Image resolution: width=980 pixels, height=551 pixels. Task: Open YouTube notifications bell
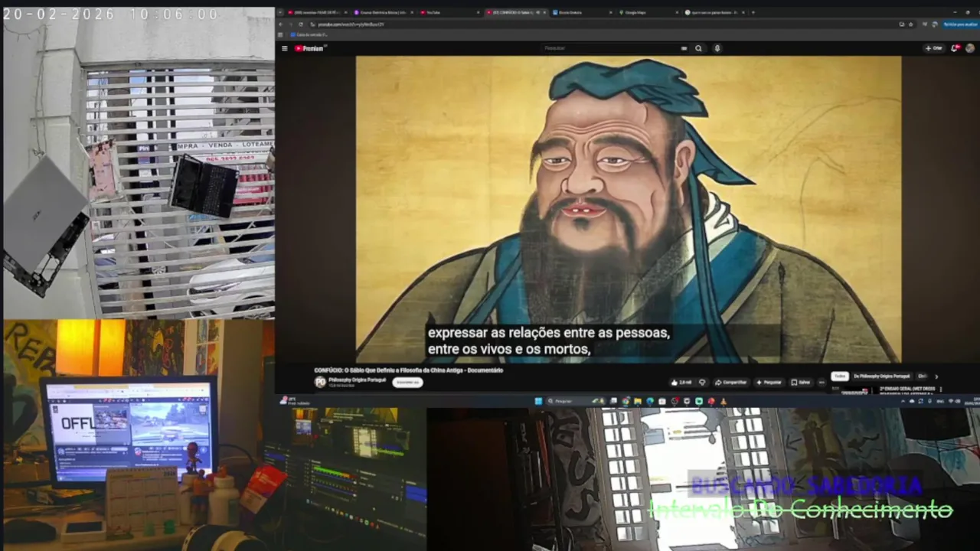coord(955,48)
